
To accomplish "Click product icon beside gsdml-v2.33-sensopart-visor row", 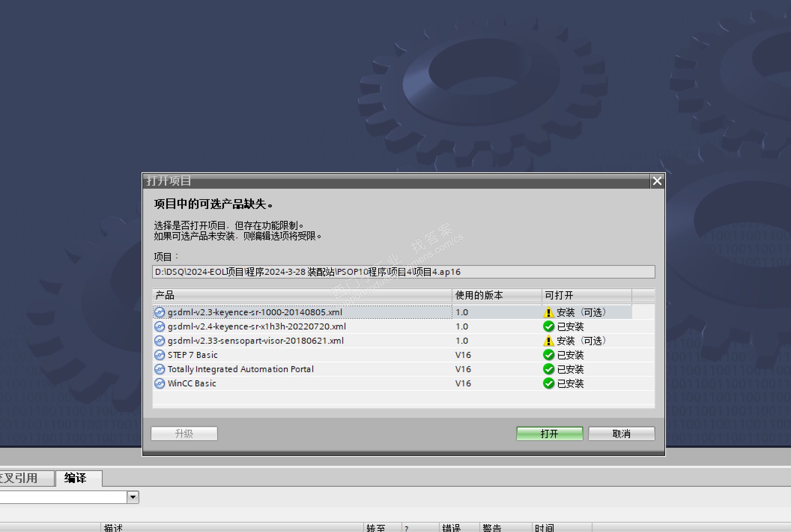I will (160, 341).
